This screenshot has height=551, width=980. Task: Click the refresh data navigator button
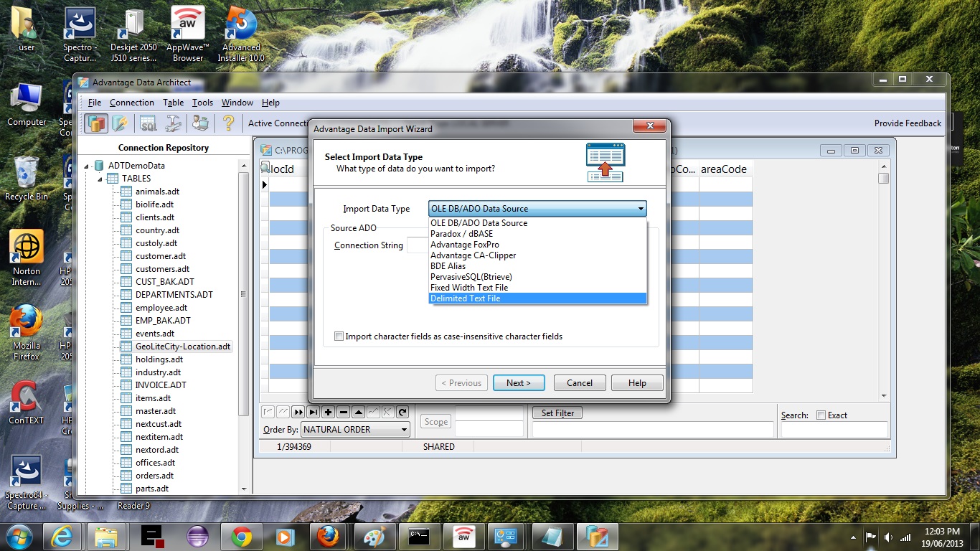click(x=402, y=412)
